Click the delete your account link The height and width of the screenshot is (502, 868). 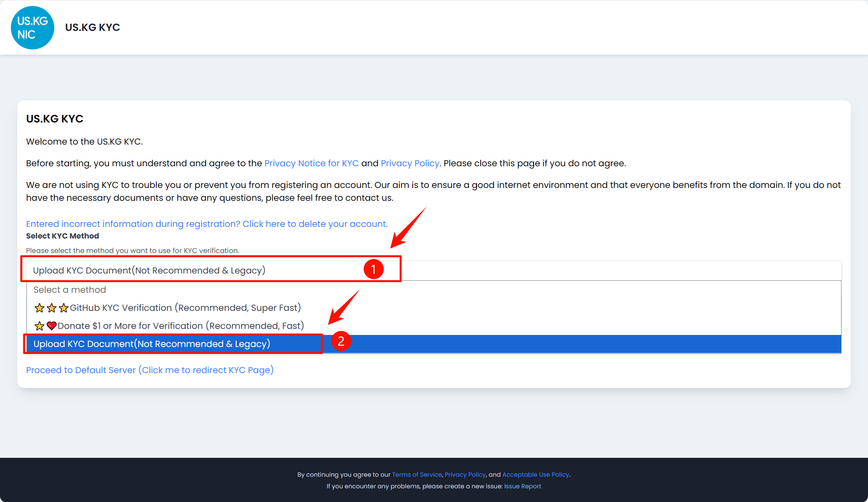pyautogui.click(x=207, y=224)
